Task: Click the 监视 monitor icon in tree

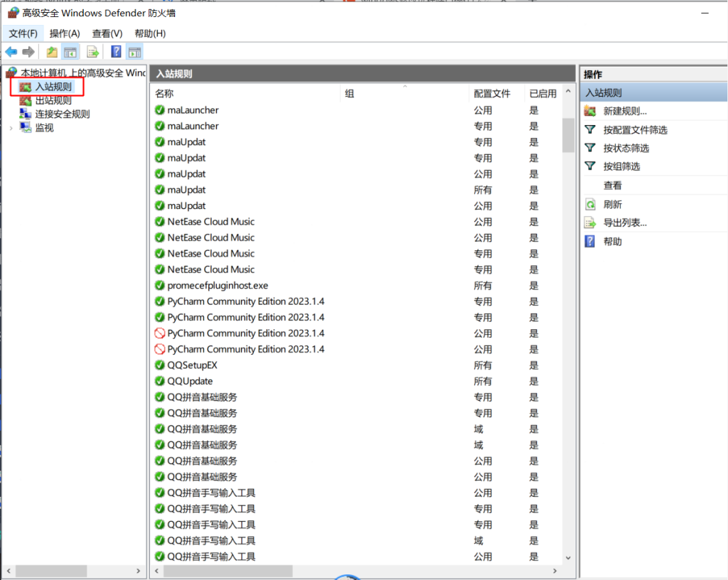Action: [26, 128]
